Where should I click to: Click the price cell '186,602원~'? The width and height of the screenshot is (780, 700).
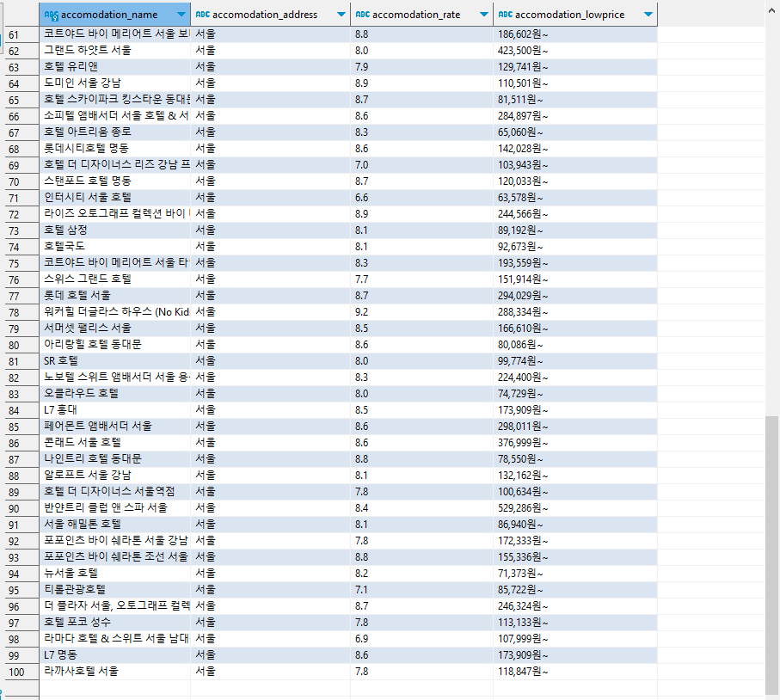pyautogui.click(x=575, y=34)
